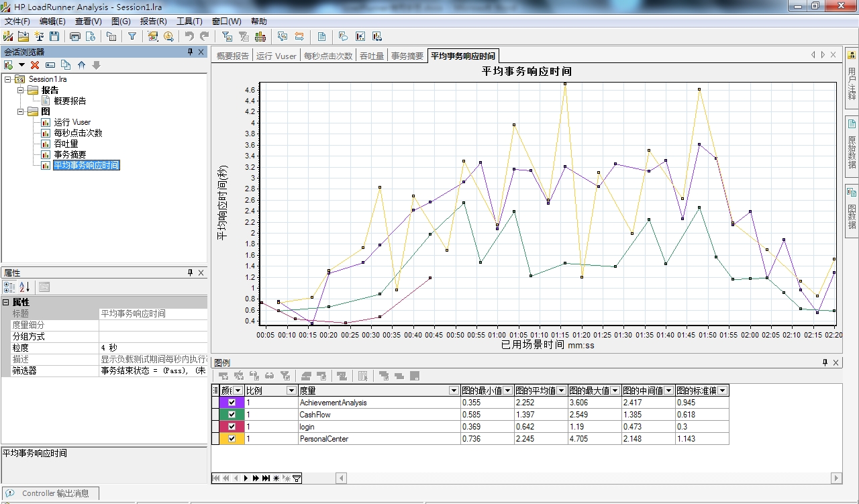Select 概要报告 in the session tree
Image resolution: width=859 pixels, height=504 pixels.
point(70,101)
